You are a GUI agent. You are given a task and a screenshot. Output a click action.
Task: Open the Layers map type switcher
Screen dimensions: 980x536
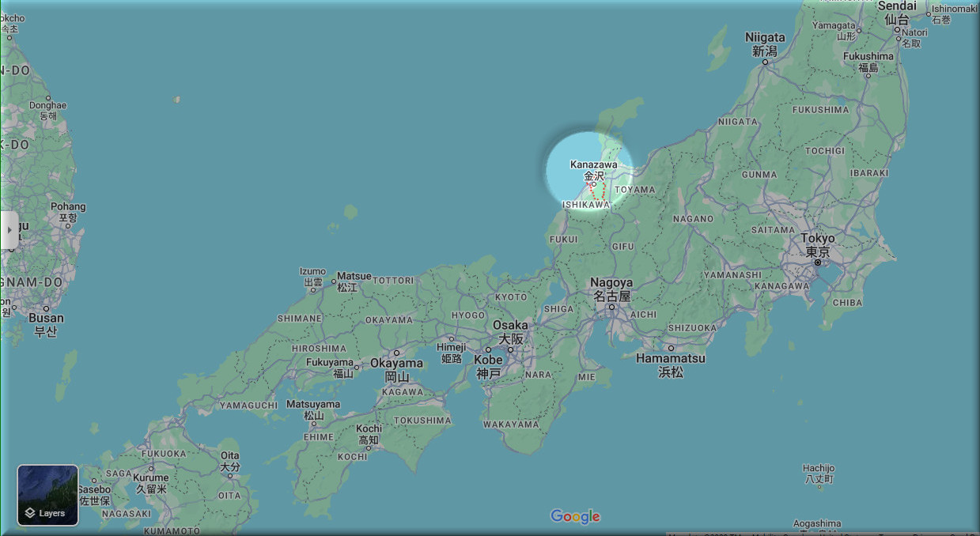tap(47, 496)
